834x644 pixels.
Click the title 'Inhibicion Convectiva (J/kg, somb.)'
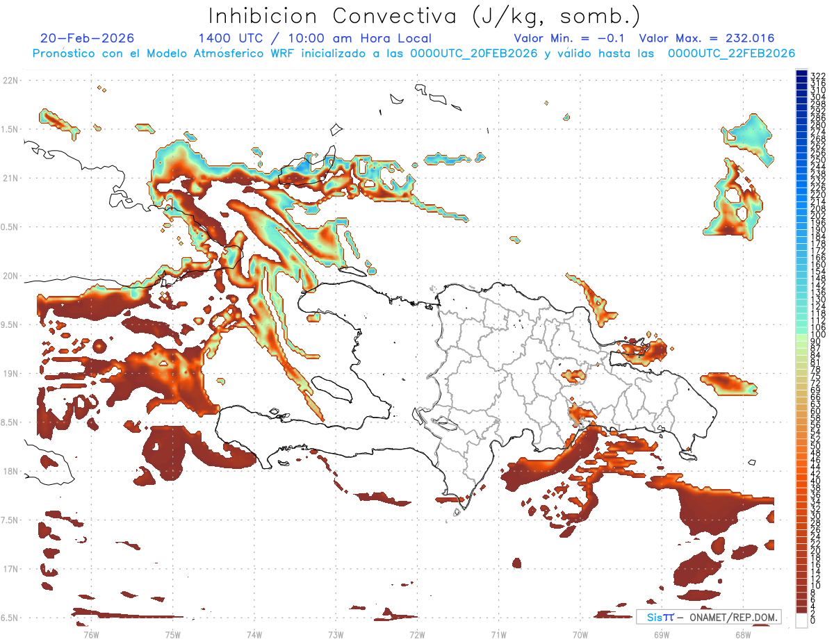(x=425, y=16)
